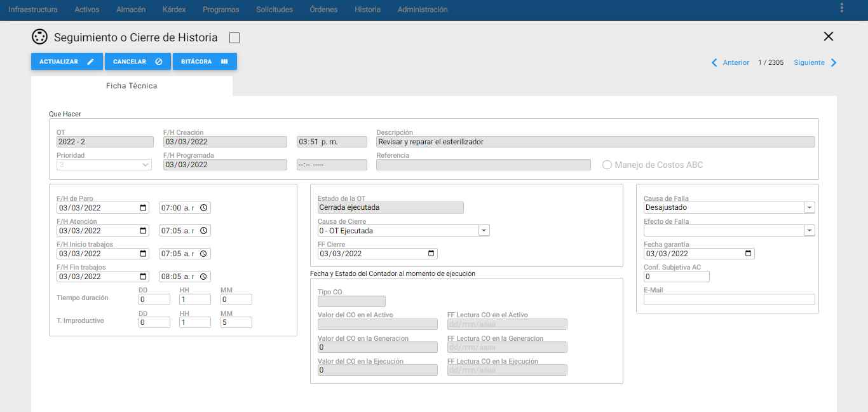Expand the Efecto de Falla dropdown arrow
Screen dimensions: 868x412
tap(810, 230)
